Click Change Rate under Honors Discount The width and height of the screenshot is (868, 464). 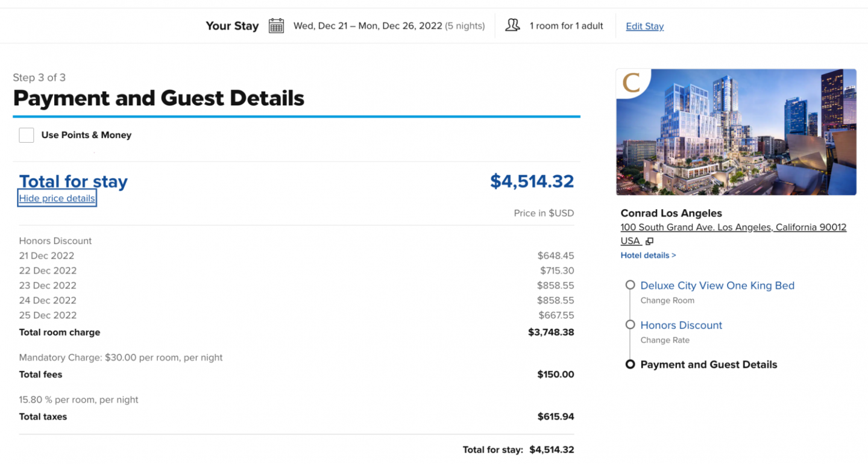pos(665,340)
